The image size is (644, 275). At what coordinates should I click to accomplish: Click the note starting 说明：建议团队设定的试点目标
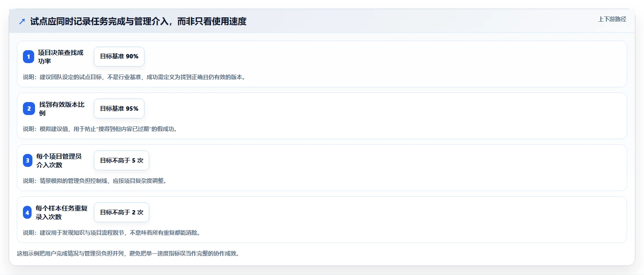click(135, 77)
